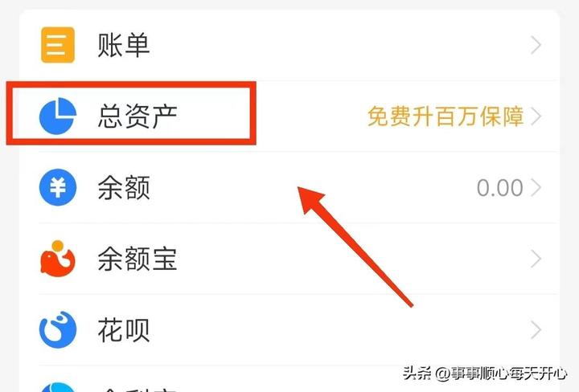Image resolution: width=579 pixels, height=392 pixels.
Task: Tap the partially visible icon below 花呗
Action: 58,387
